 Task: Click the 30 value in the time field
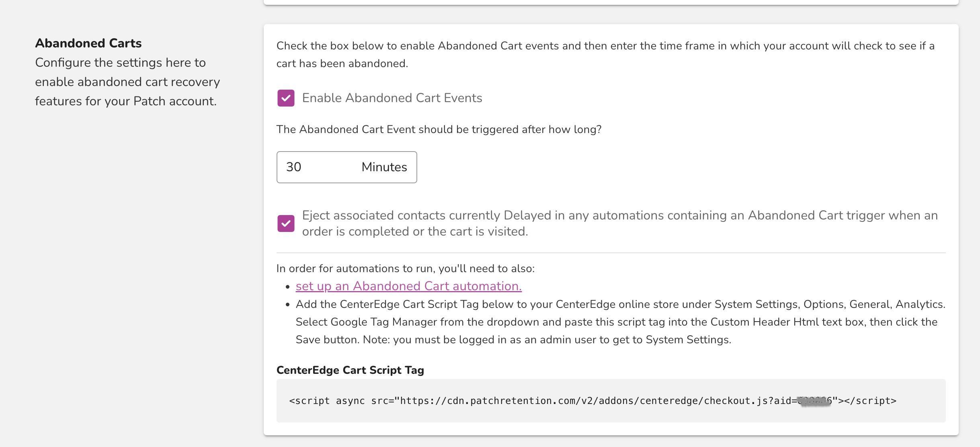pyautogui.click(x=294, y=167)
